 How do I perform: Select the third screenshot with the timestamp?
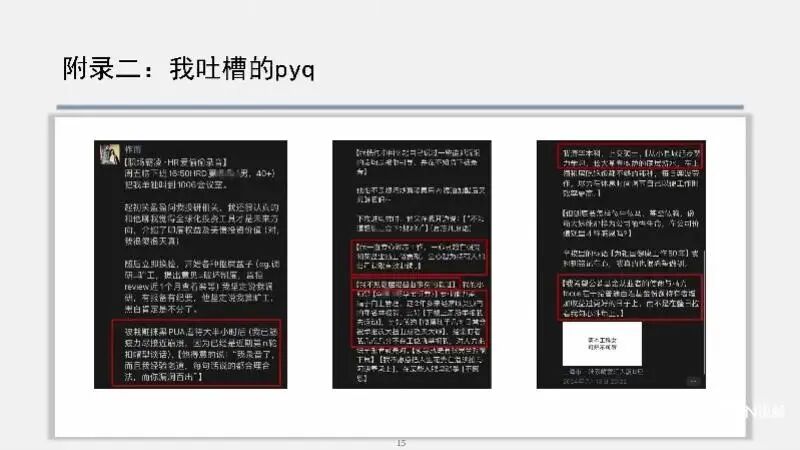click(621, 264)
